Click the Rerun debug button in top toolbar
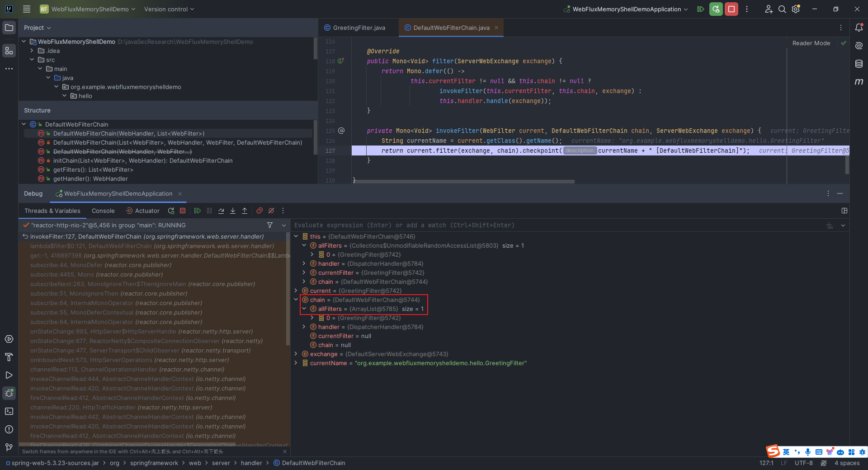 716,9
